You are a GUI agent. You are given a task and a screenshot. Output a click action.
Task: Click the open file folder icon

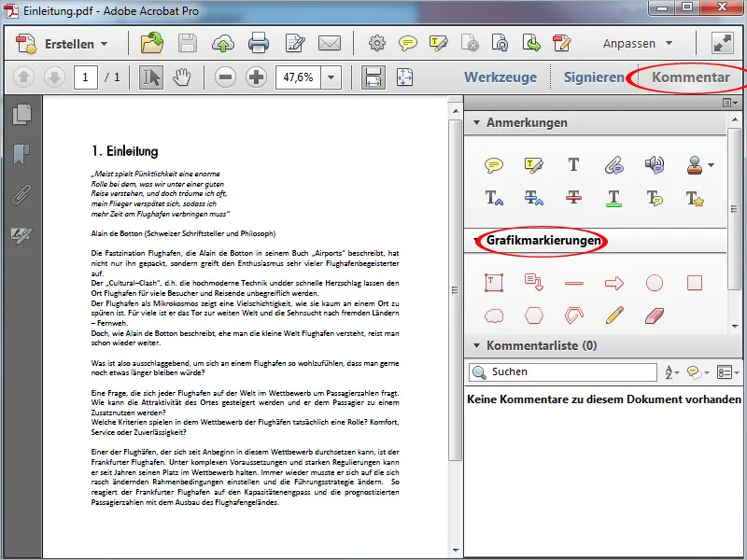point(152,43)
